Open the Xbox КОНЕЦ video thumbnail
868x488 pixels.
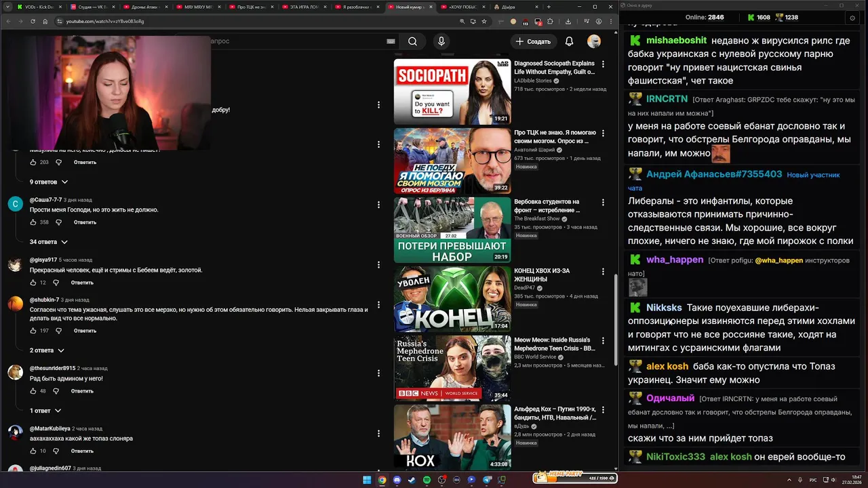(452, 299)
